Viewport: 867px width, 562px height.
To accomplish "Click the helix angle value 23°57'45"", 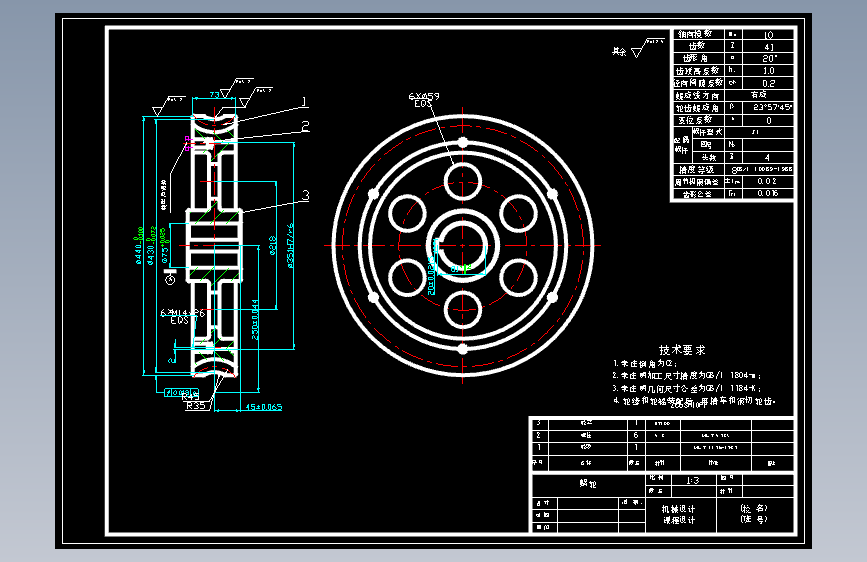I will coord(772,107).
